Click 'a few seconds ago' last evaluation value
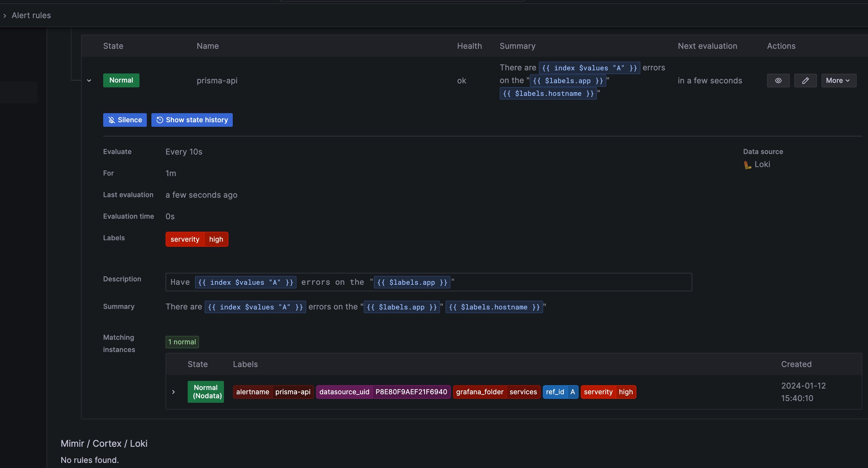 201,195
